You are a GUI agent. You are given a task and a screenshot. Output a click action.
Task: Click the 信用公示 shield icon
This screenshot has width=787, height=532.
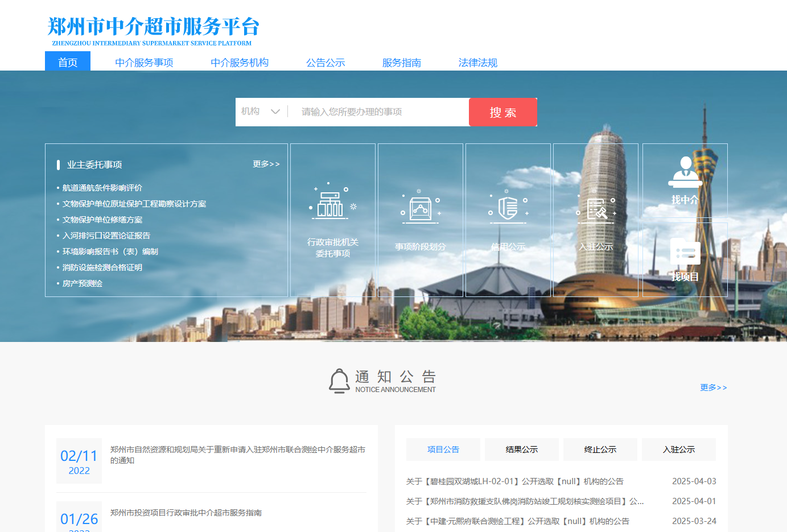[508, 207]
